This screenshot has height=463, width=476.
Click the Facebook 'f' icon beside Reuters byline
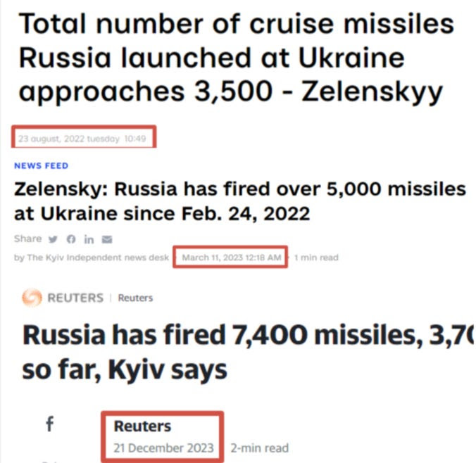[x=50, y=424]
